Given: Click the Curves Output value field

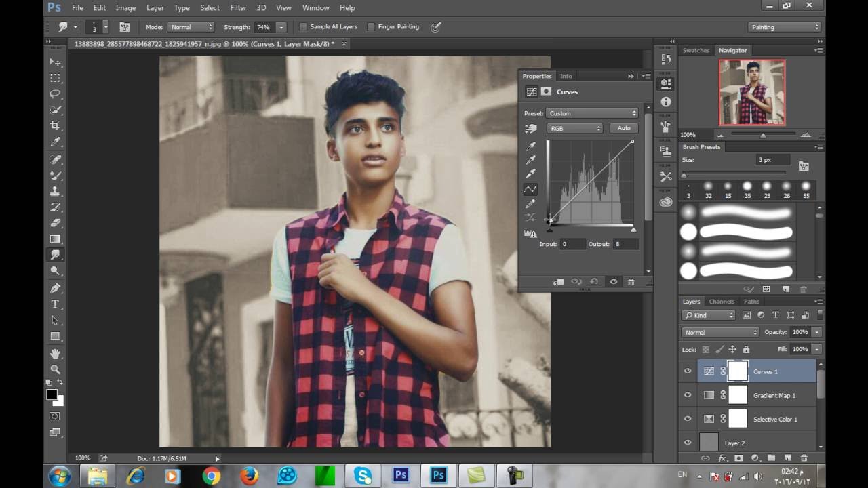Looking at the screenshot, I should pyautogui.click(x=626, y=244).
